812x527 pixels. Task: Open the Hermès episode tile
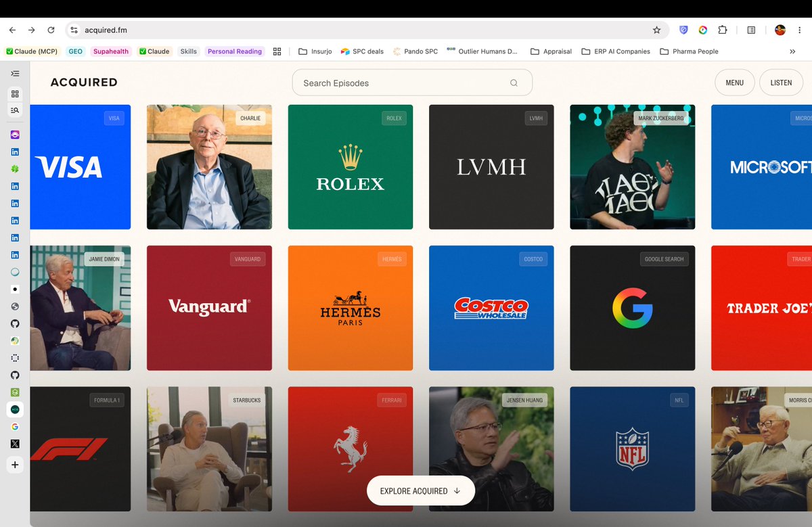point(351,308)
